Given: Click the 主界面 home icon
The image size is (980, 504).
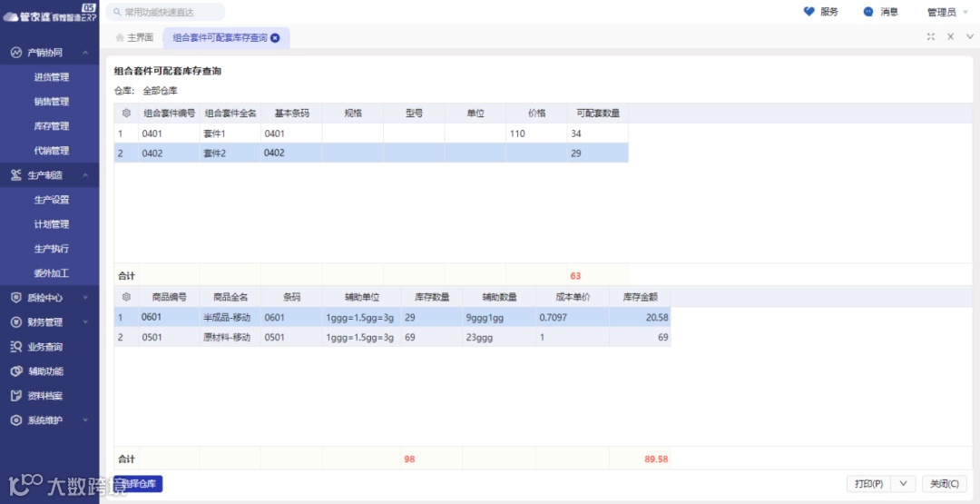Looking at the screenshot, I should (x=120, y=37).
